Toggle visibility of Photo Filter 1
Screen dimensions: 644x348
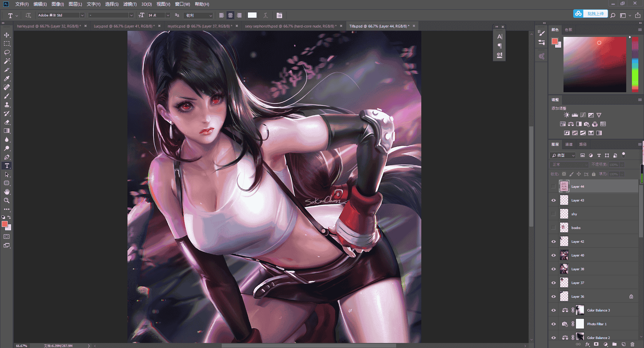coord(553,324)
